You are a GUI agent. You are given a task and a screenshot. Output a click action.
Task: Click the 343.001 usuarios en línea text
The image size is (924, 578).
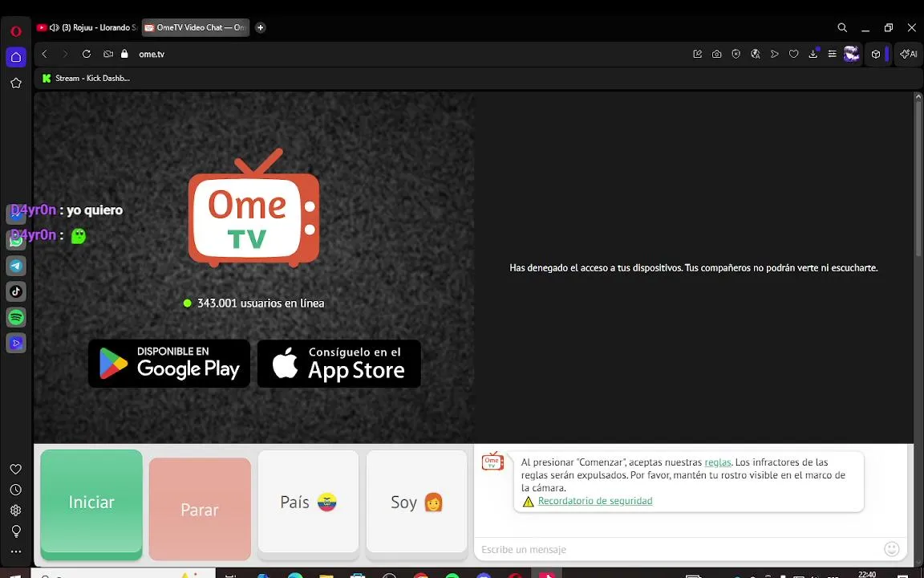(261, 303)
